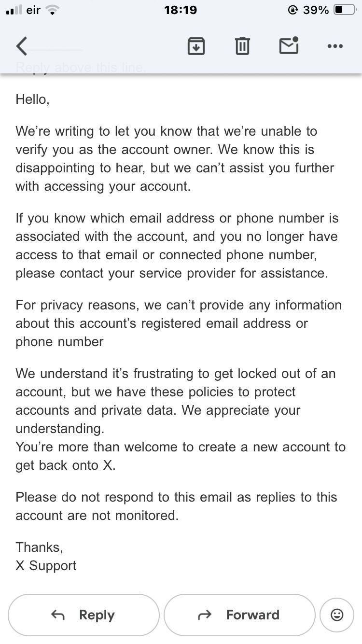Tap the orientation lock icon
Viewport: 362px width, 644px height.
pos(292,10)
